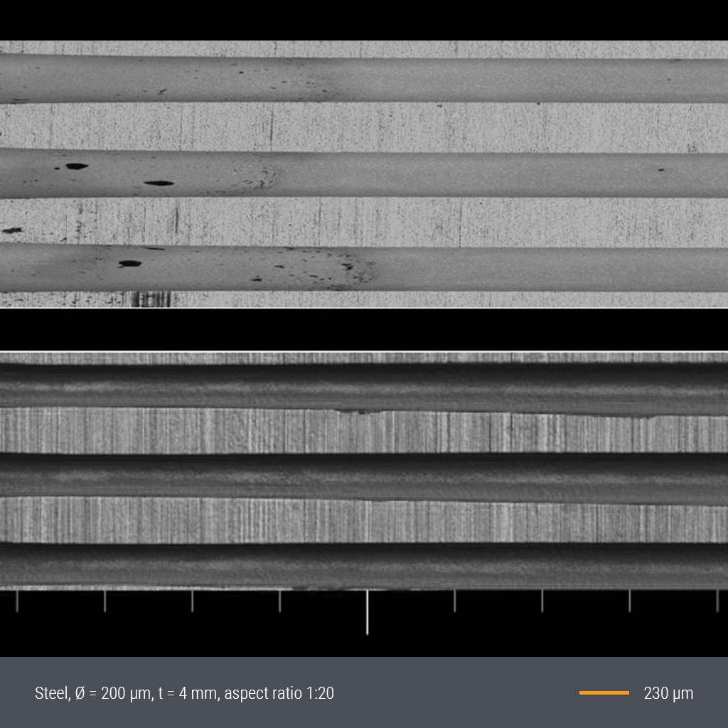Click the long center ruler tick mark

point(367,611)
